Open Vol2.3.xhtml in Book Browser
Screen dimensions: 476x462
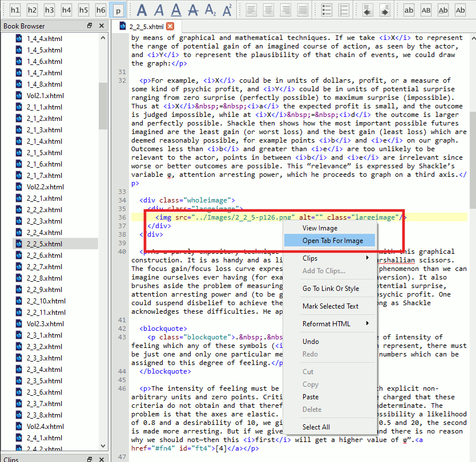[45, 324]
